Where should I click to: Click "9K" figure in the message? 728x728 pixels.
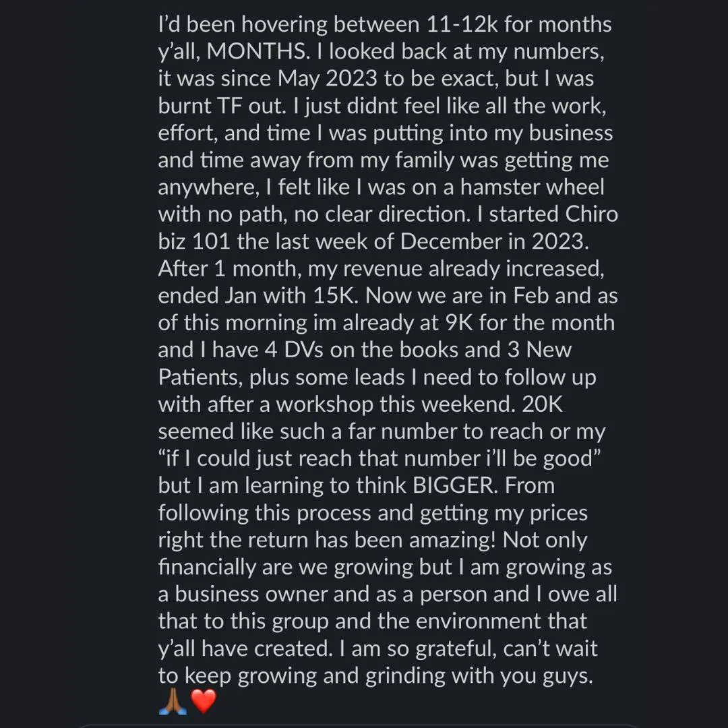pyautogui.click(x=459, y=323)
